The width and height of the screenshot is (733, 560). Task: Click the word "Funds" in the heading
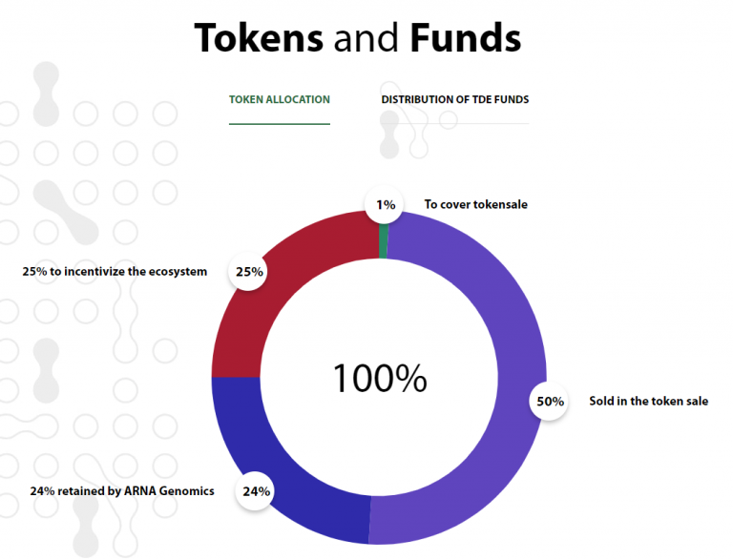point(466,37)
